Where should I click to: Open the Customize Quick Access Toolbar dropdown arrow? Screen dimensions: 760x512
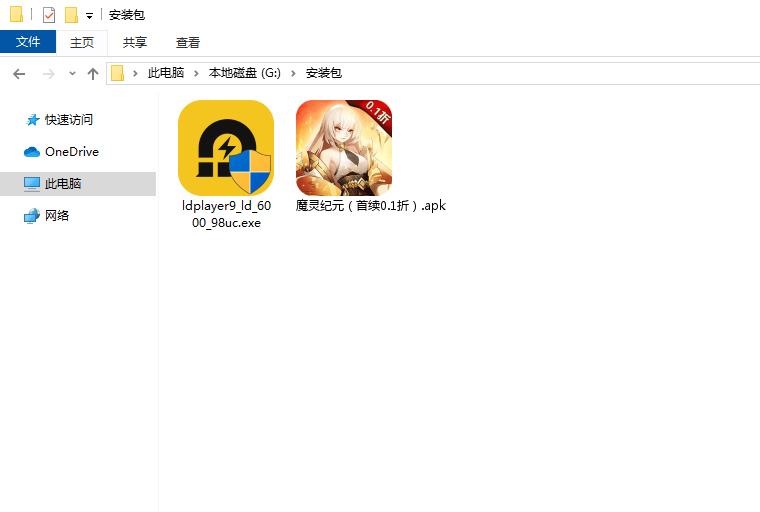click(89, 16)
